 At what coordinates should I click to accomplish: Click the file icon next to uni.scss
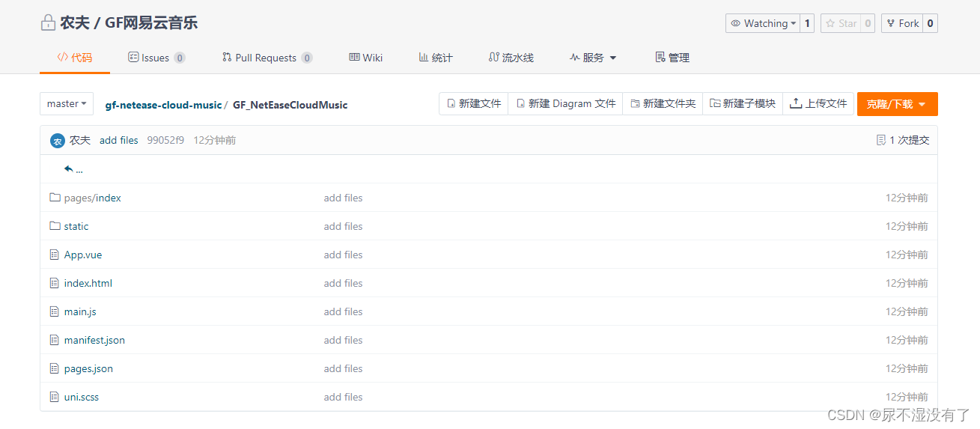coord(54,397)
